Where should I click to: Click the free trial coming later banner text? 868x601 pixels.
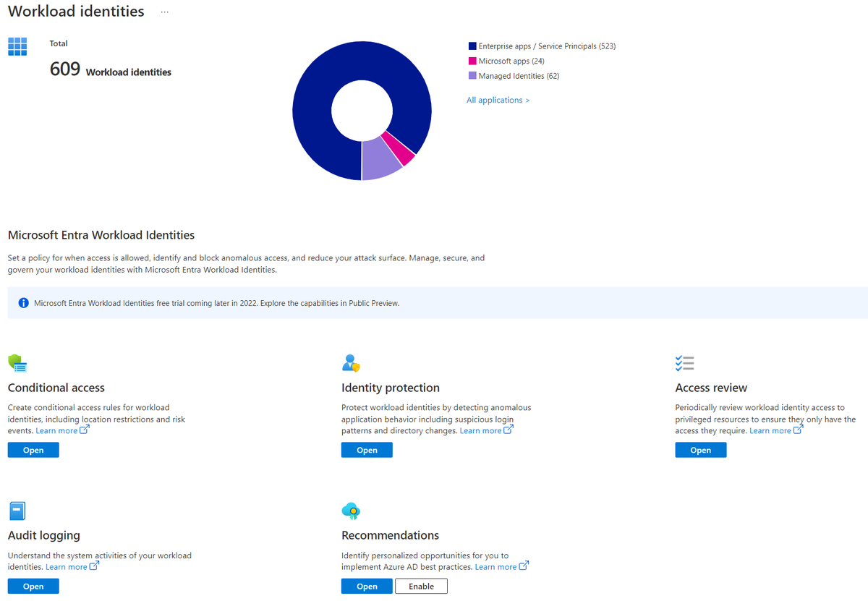pos(217,303)
